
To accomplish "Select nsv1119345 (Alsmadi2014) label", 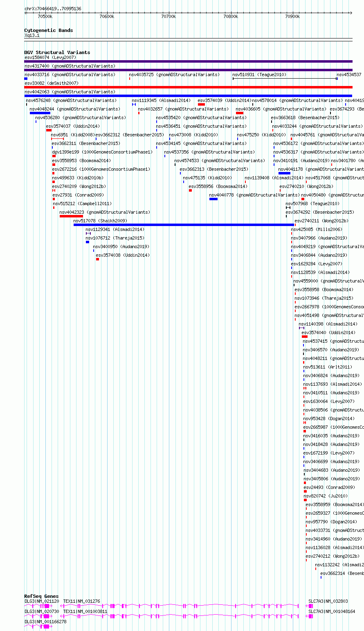I will [x=161, y=100].
